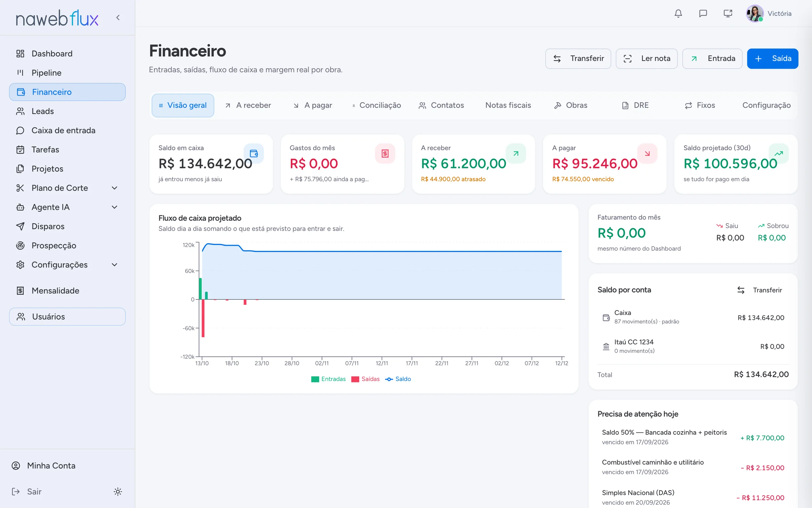Click Sair to log out
The width and height of the screenshot is (812, 508).
click(x=27, y=491)
